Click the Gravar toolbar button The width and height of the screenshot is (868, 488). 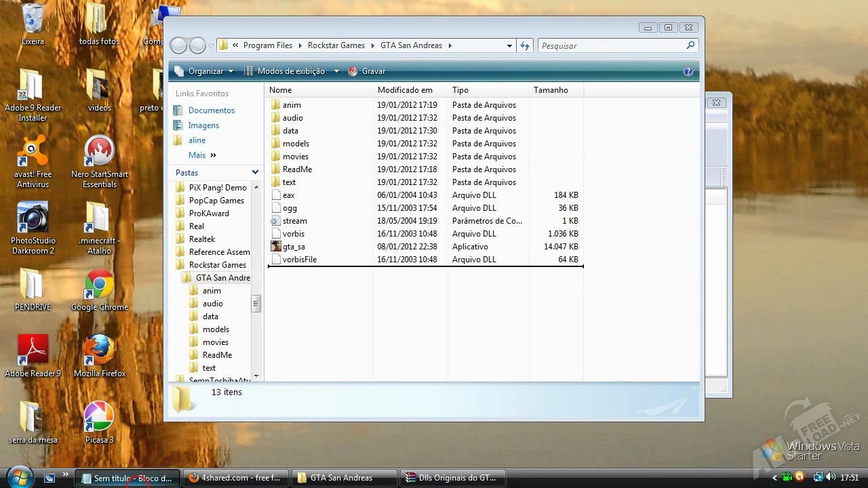pos(367,71)
